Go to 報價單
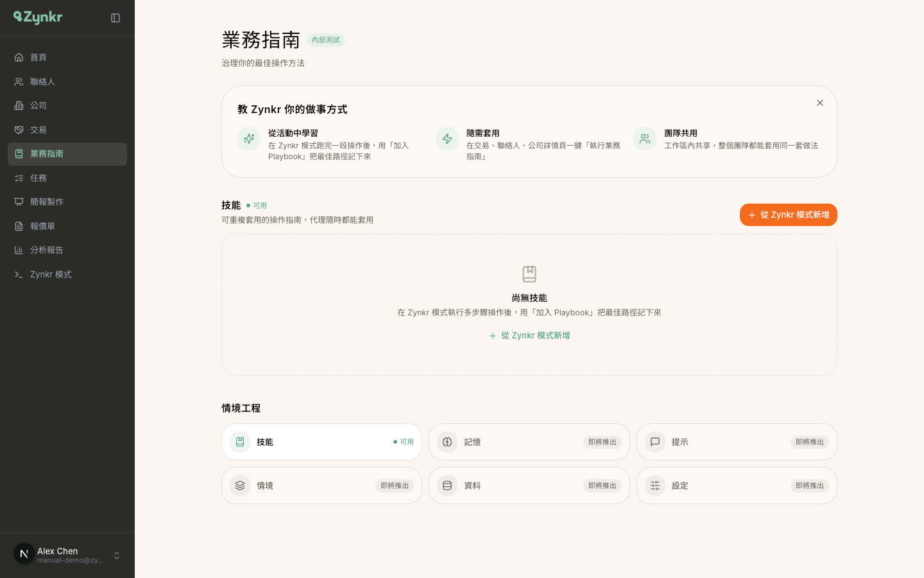924x578 pixels. [x=67, y=226]
